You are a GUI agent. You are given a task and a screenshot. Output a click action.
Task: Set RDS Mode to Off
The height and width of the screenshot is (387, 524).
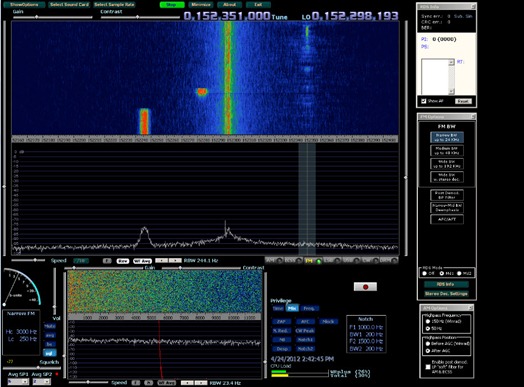pyautogui.click(x=425, y=273)
